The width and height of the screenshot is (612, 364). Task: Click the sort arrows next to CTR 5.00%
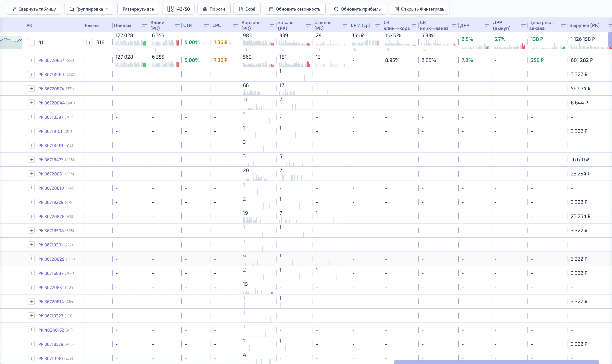(203, 43)
